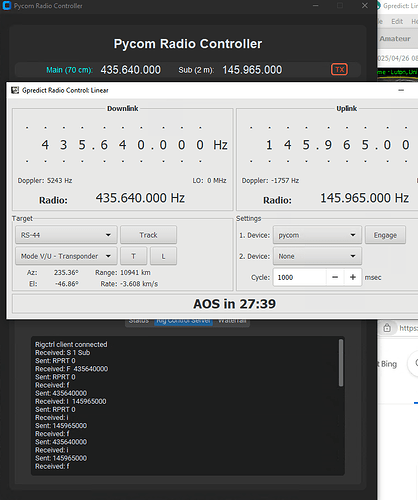
Task: Expand the 1. Device pycom dropdown
Action: 317,235
